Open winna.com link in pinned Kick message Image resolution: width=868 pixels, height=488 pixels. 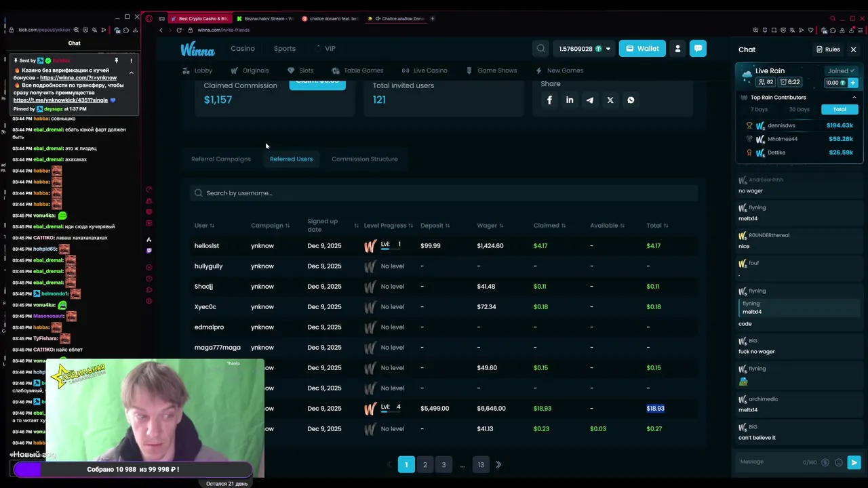click(x=78, y=78)
